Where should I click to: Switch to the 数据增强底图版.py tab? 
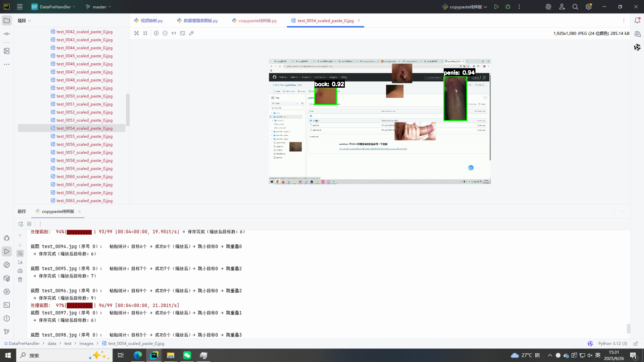click(x=197, y=21)
